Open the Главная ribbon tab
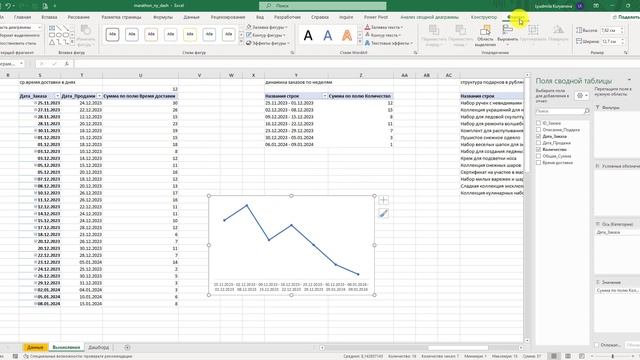Image resolution: width=640 pixels, height=360 pixels. coord(22,17)
